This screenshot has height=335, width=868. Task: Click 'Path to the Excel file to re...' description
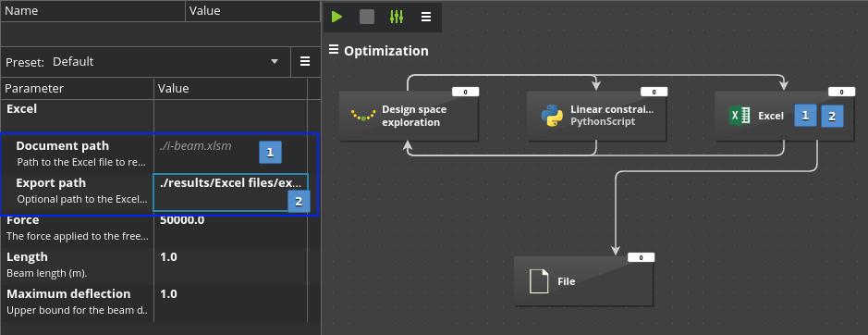(x=82, y=163)
